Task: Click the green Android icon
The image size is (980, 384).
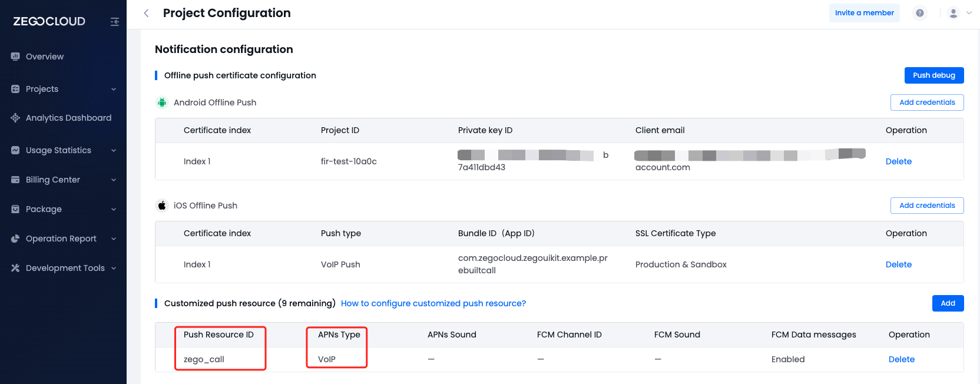Action: tap(161, 102)
